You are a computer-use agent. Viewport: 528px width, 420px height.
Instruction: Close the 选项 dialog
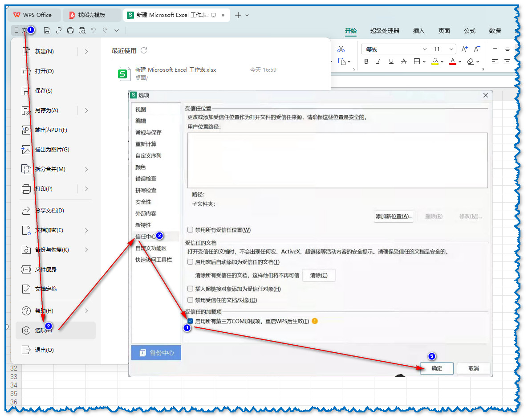click(485, 95)
